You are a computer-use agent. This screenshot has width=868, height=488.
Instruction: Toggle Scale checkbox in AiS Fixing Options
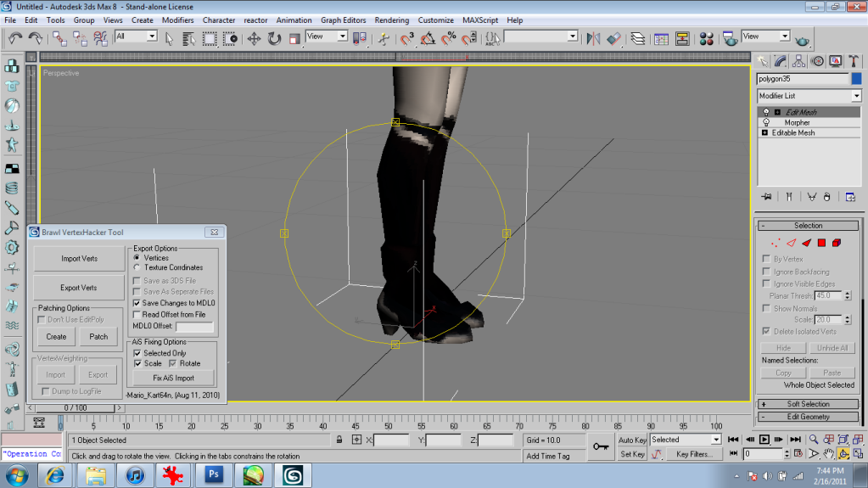point(137,363)
